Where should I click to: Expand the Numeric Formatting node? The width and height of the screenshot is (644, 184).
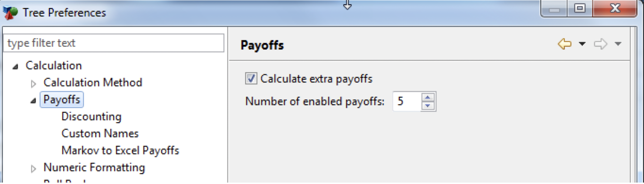click(x=33, y=168)
